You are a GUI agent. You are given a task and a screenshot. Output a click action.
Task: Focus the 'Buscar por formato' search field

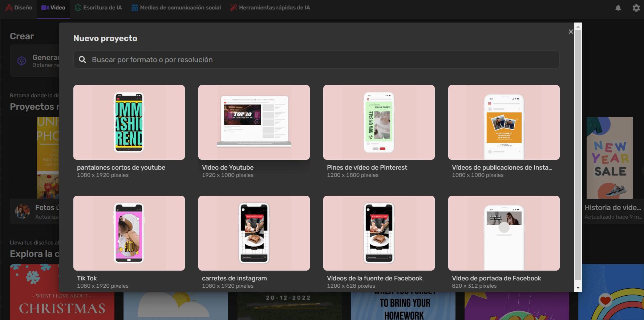point(316,60)
